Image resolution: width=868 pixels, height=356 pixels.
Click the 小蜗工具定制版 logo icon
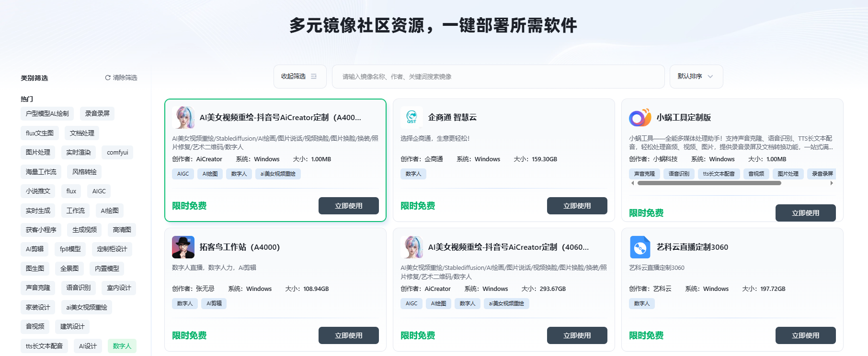[x=640, y=117]
